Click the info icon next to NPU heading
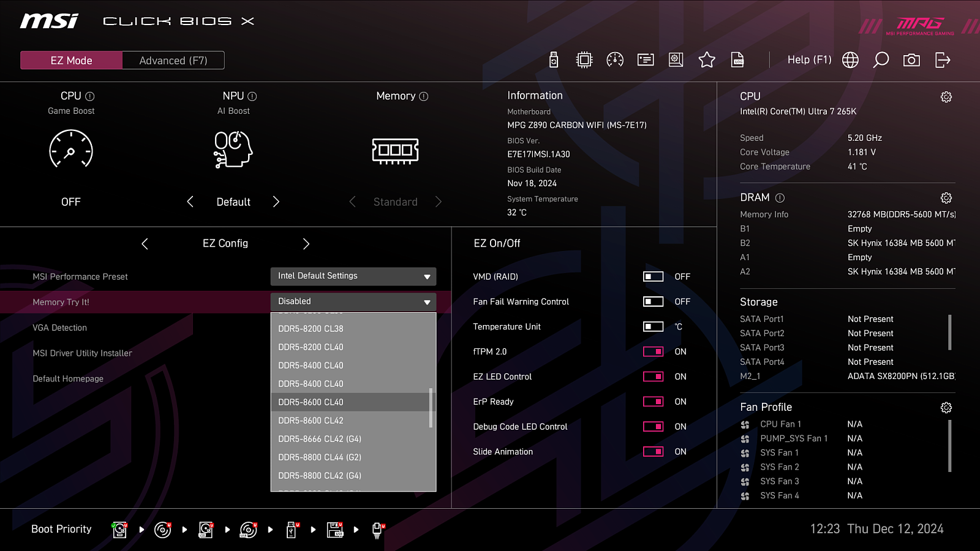Screen dimensions: 980x551 click(x=252, y=96)
